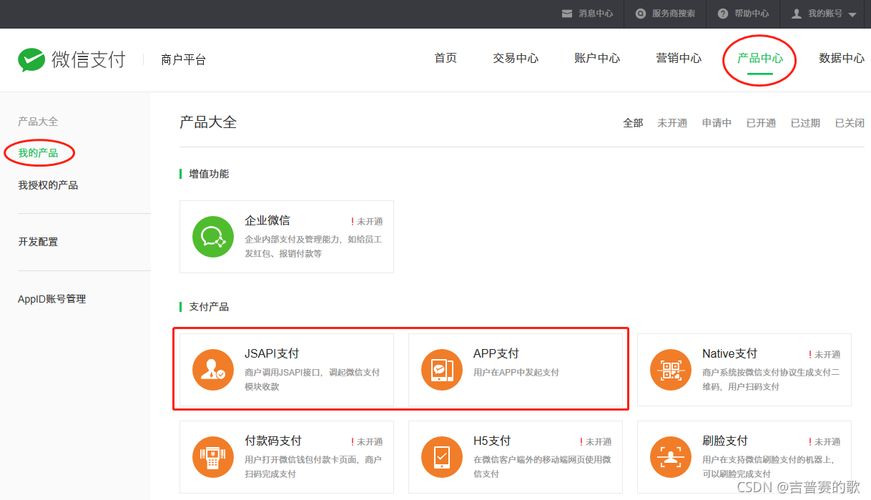Select 我授权的产品 in the sidebar
This screenshot has width=871, height=500.
(48, 185)
